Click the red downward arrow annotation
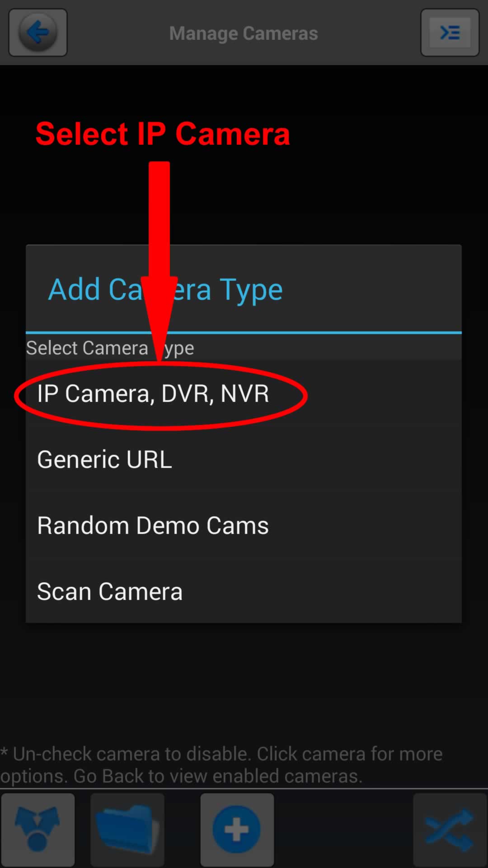 pyautogui.click(x=160, y=261)
